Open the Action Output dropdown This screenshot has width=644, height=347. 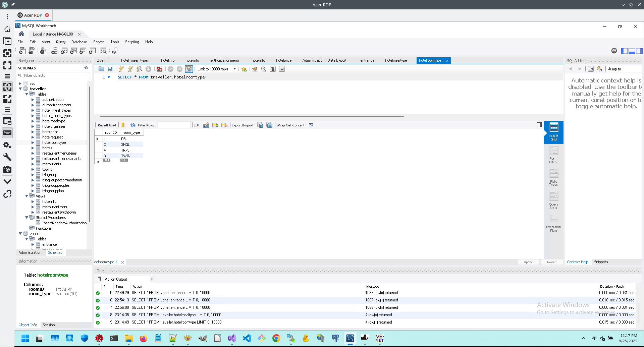coord(128,279)
